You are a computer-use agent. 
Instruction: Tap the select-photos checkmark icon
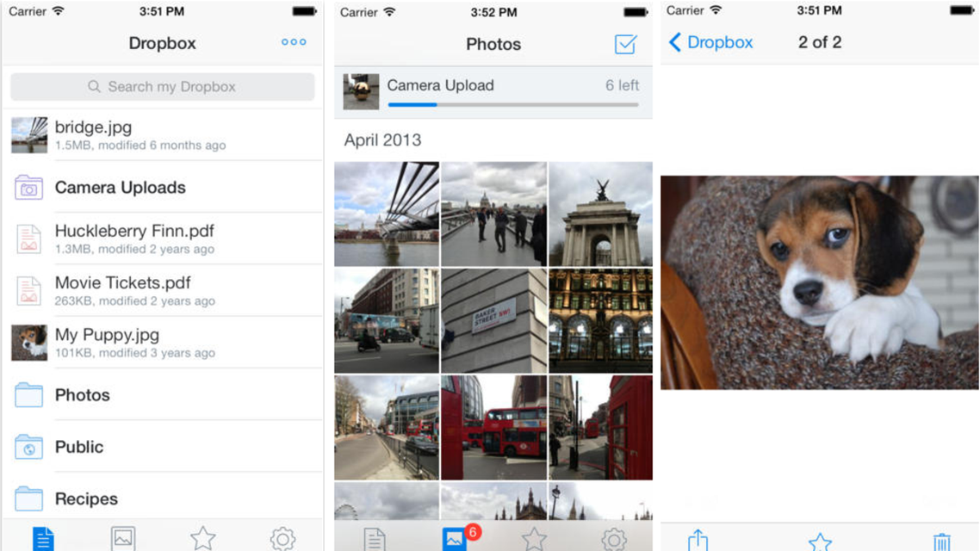pos(625,44)
